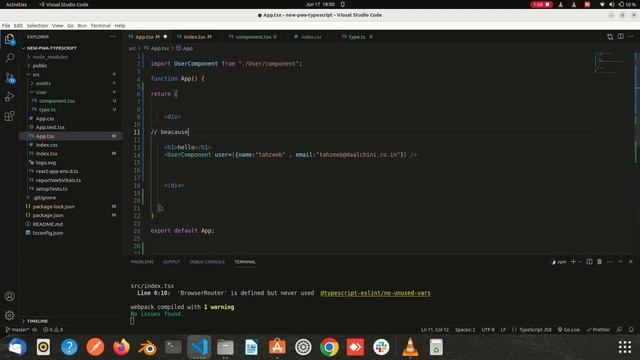The width and height of the screenshot is (640, 360).
Task: Click errors and warnings count in status bar
Action: tap(53, 329)
